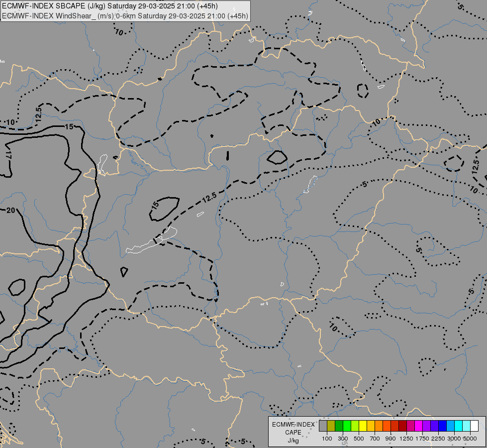Image resolution: width=487 pixels, height=448 pixels.
Task: Click the WindShear 0-6km title line
Action: coord(125,16)
